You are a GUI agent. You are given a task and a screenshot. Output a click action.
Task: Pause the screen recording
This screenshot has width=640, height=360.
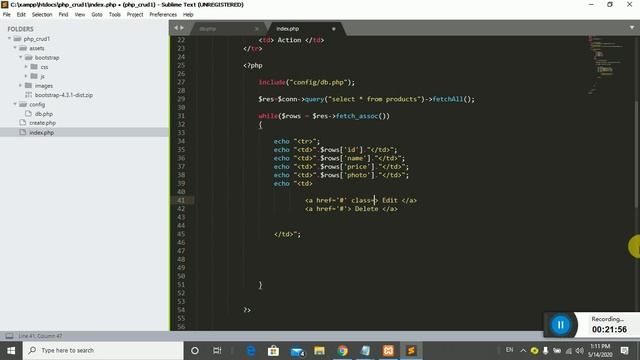(560, 324)
